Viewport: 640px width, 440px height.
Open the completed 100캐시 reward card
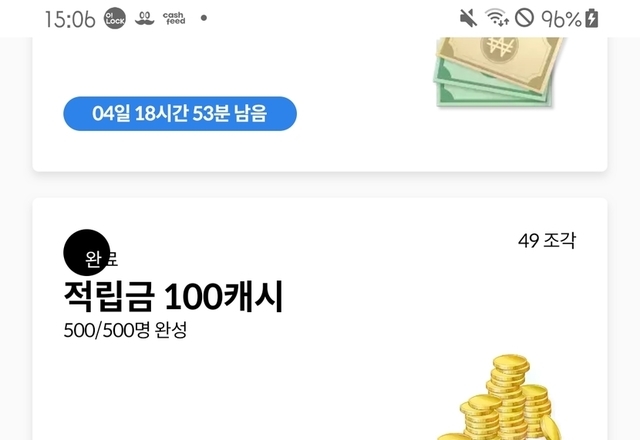[x=320, y=319]
